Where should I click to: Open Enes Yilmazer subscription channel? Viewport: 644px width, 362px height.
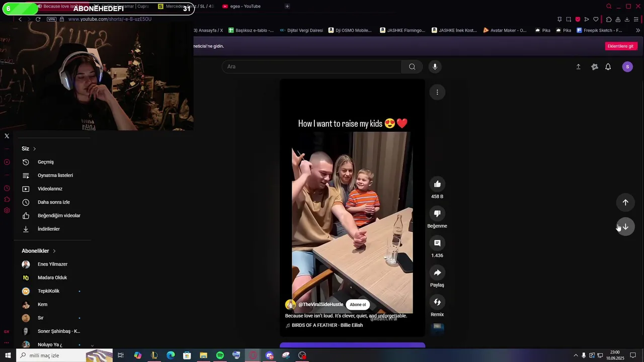tap(52, 264)
